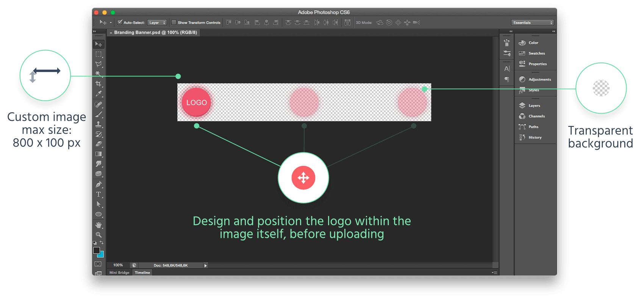Select the Hand tool

pos(98,225)
